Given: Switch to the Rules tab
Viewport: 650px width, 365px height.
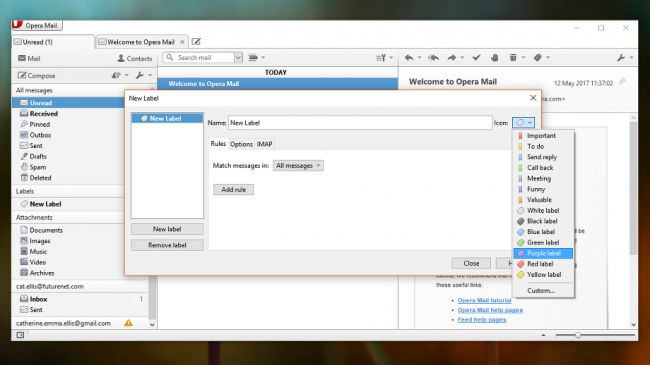Looking at the screenshot, I should pos(218,144).
